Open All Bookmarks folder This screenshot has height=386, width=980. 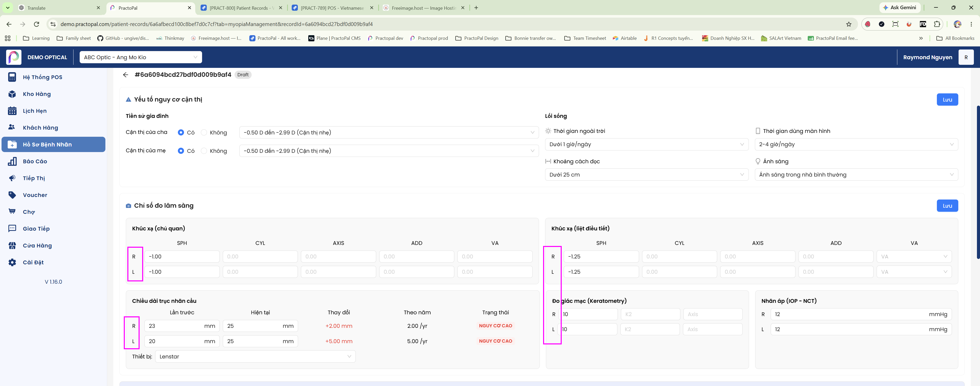[955, 38]
